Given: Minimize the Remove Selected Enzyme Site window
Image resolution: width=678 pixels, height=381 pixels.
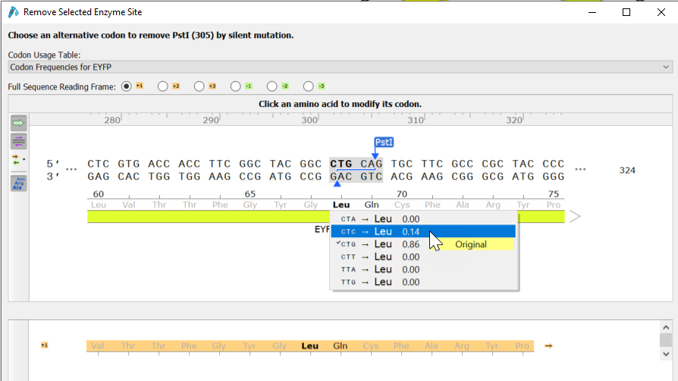Looking at the screenshot, I should coord(592,12).
